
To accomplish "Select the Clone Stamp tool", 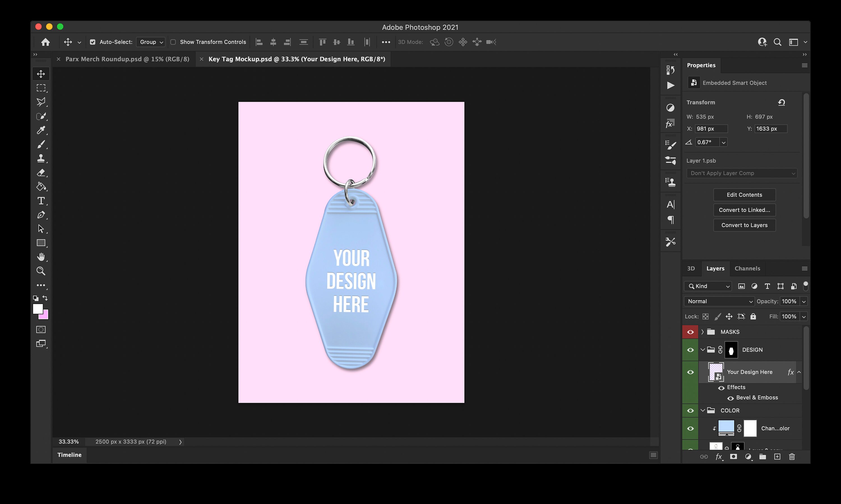I will coord(41,159).
